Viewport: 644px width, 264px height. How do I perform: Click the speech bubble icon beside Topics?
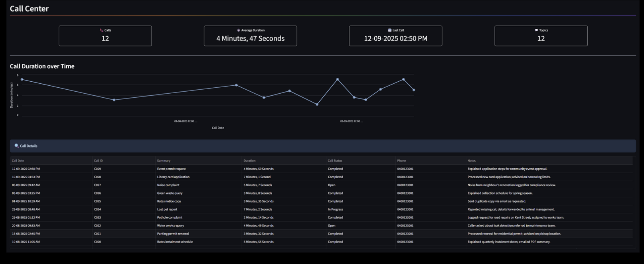536,30
